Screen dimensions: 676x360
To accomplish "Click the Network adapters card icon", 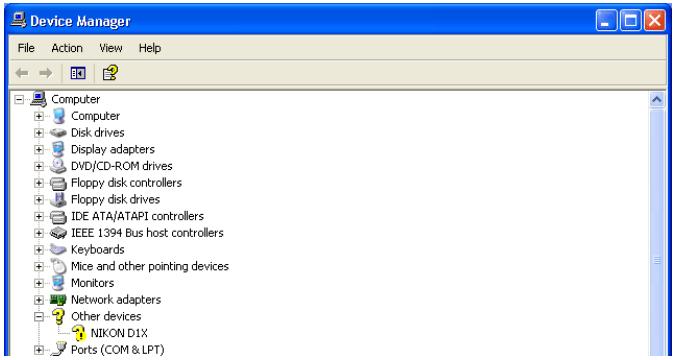I will (x=58, y=300).
